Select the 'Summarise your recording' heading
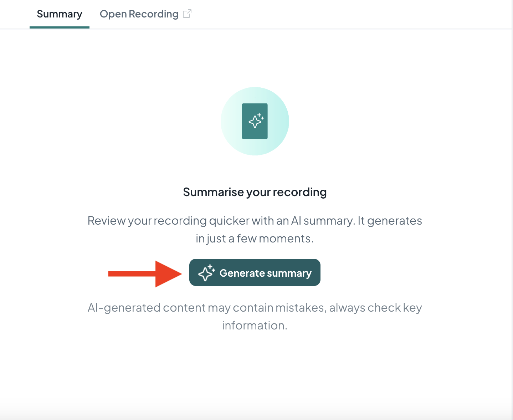 pyautogui.click(x=255, y=192)
